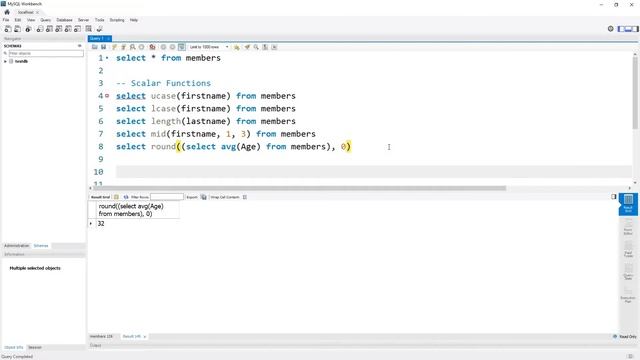Open the Query menu
Image resolution: width=640 pixels, height=360 pixels.
(45, 20)
